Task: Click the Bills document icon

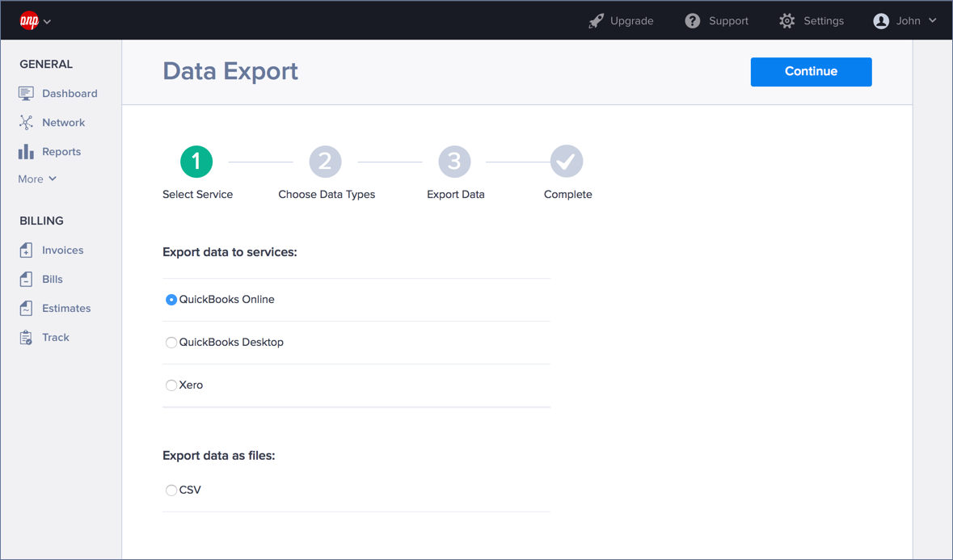Action: (x=26, y=279)
